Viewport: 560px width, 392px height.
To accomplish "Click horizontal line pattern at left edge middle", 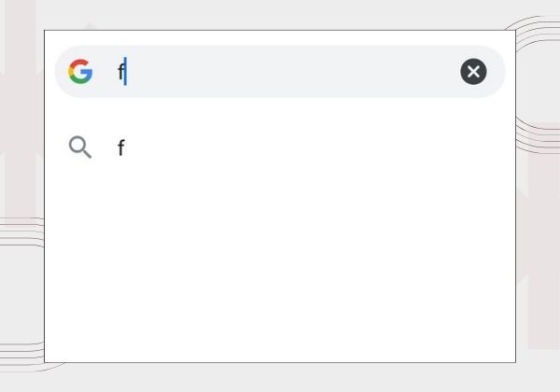I will coord(21,232).
